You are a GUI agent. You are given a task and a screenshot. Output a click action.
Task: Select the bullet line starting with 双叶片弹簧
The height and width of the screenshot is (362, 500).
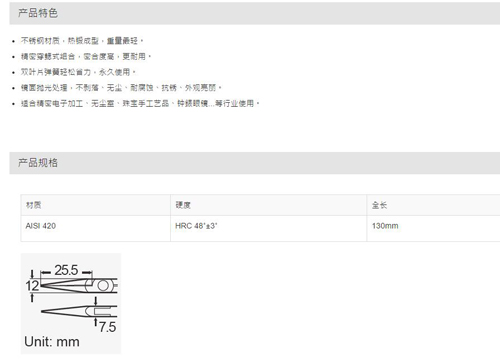click(x=78, y=72)
